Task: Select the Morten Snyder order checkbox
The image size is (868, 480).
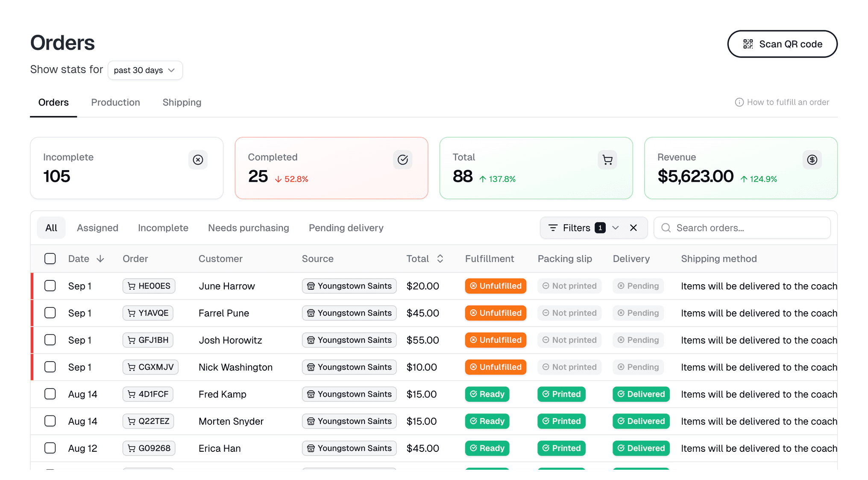Action: (x=50, y=421)
